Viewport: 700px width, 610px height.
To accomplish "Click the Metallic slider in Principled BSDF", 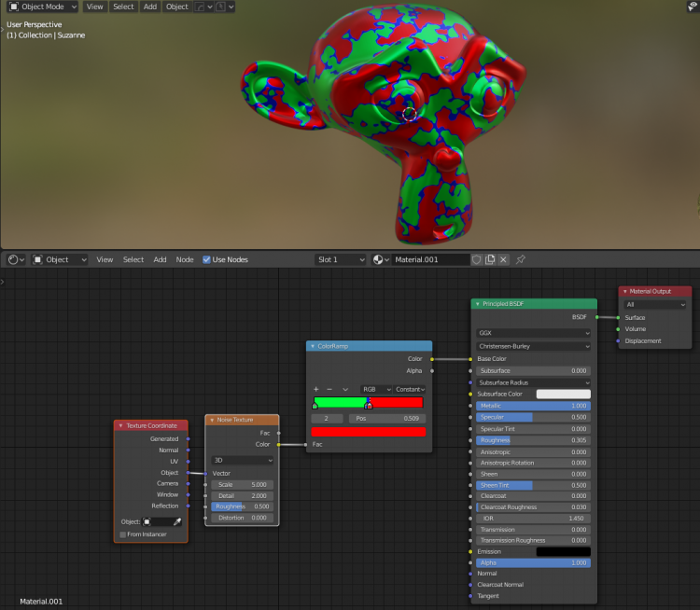I will tap(534, 406).
